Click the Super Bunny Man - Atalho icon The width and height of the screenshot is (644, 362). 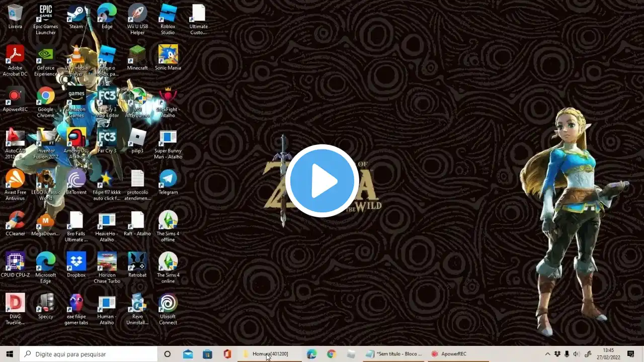(x=168, y=144)
